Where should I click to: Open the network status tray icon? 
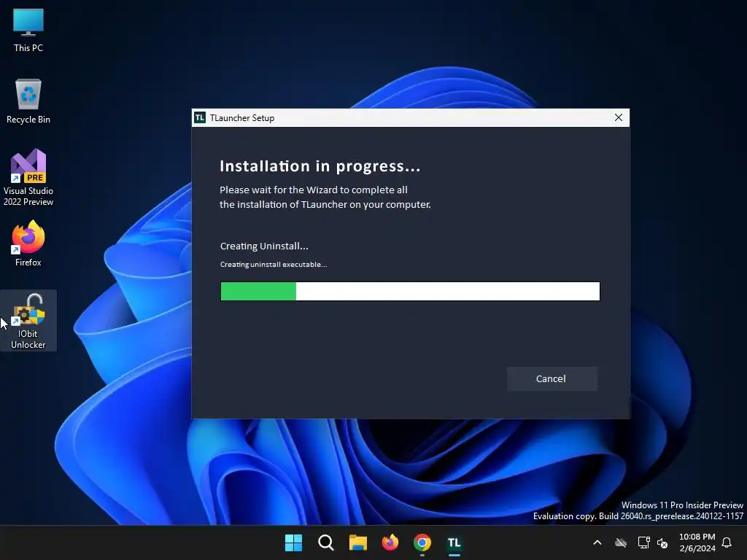[x=643, y=542]
